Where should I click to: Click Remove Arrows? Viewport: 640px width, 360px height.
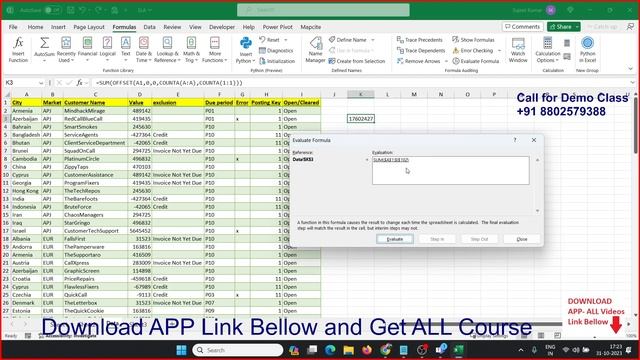419,61
